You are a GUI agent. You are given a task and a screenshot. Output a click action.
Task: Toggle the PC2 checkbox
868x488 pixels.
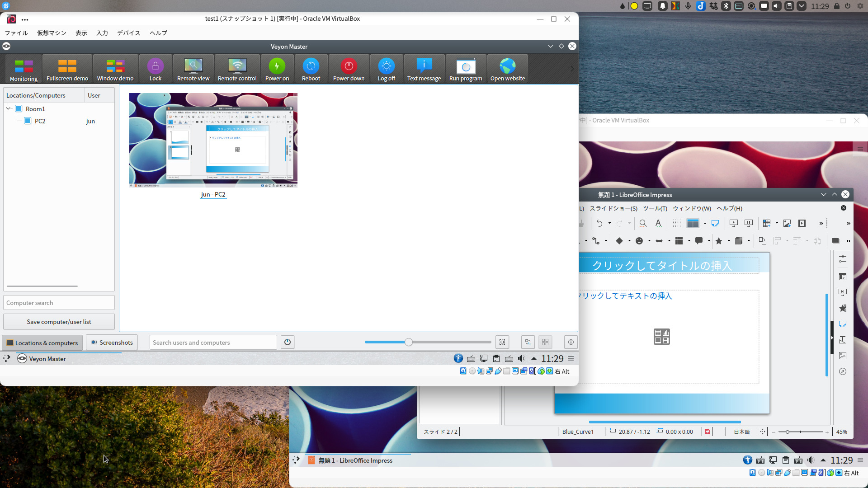[x=28, y=121]
